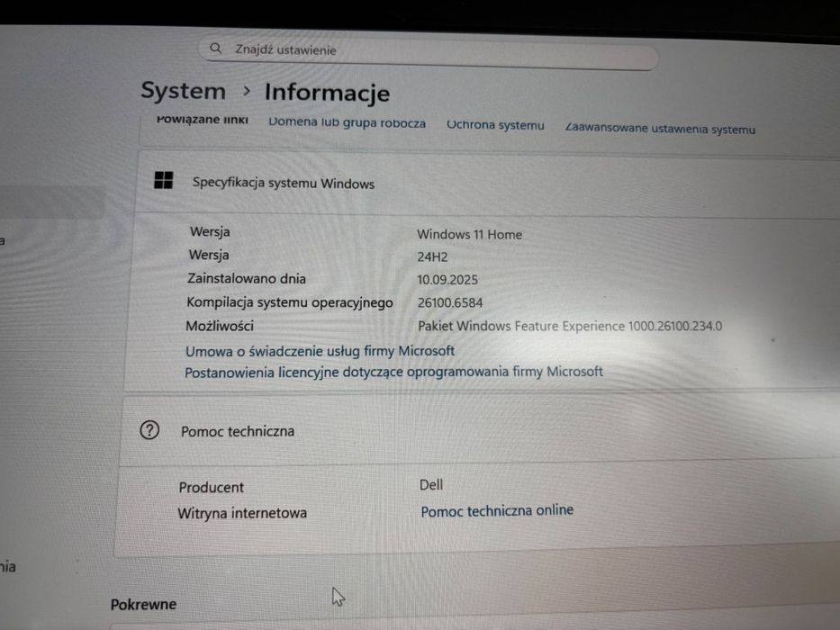Select install date '10.09.2025'
This screenshot has width=840, height=630.
tap(447, 280)
